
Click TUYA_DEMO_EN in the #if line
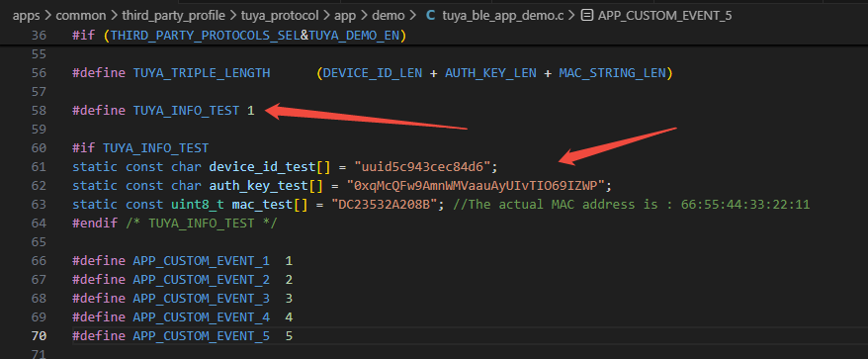(x=354, y=36)
